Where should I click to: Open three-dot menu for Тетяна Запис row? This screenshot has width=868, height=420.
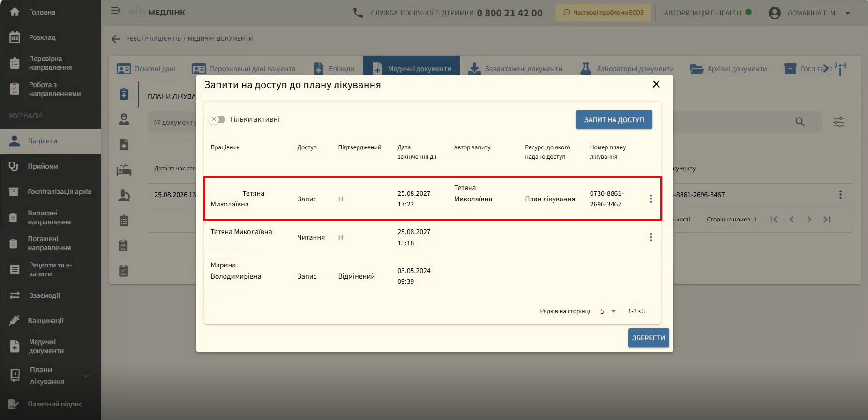(651, 199)
